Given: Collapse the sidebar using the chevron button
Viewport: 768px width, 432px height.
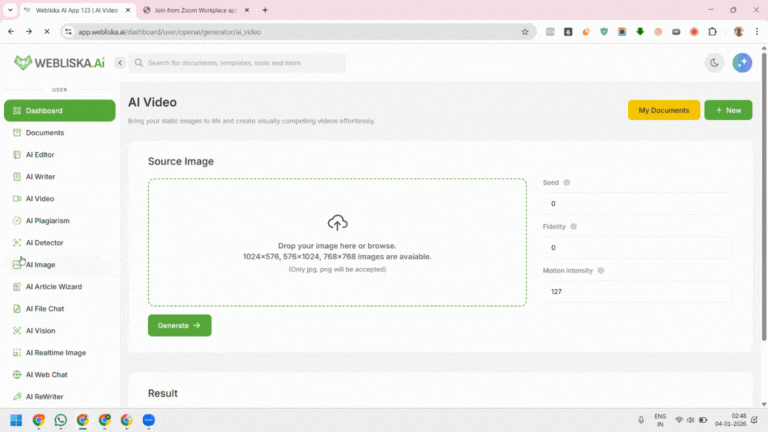Looking at the screenshot, I should coord(120,63).
